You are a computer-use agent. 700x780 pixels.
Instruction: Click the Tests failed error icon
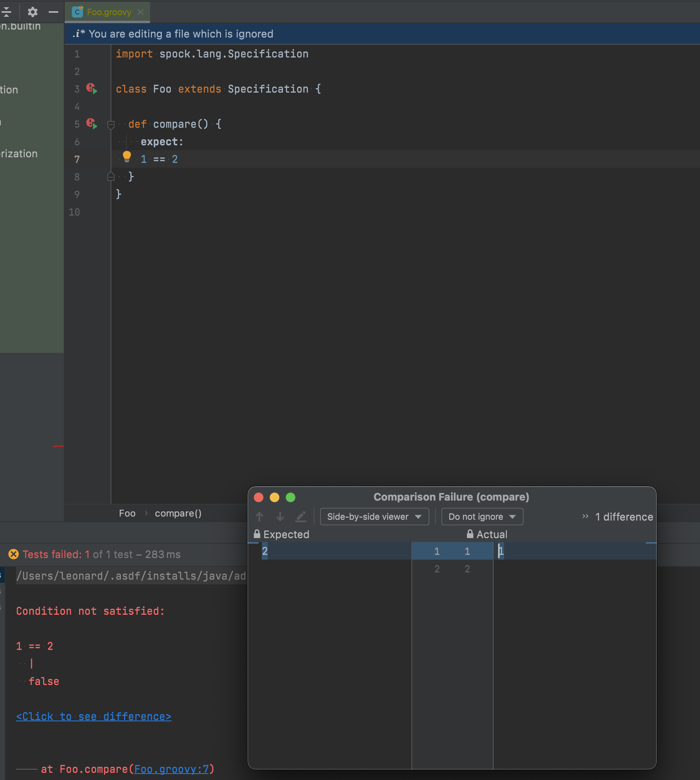pyautogui.click(x=13, y=554)
